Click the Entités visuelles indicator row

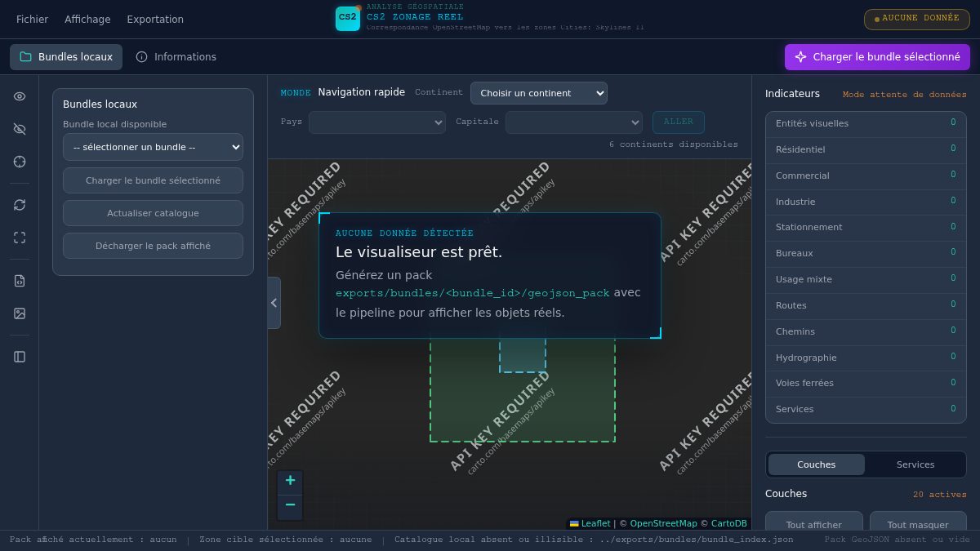(866, 124)
